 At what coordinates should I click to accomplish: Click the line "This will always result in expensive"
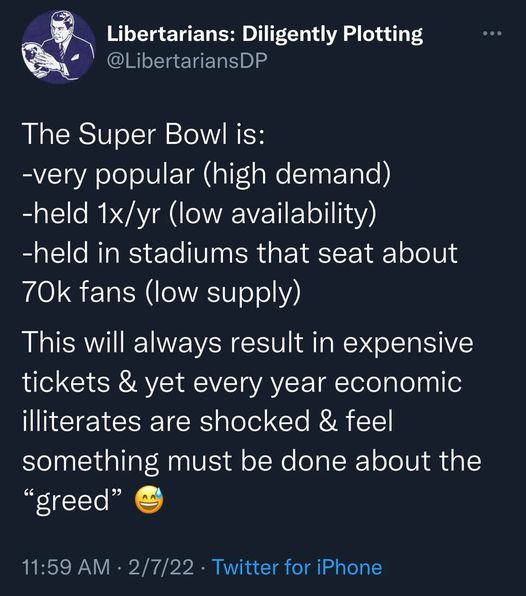pos(248,343)
